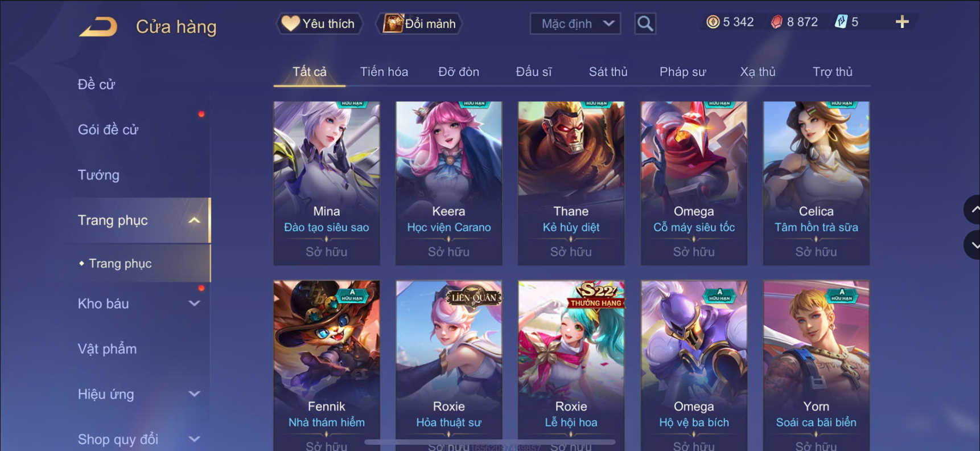The height and width of the screenshot is (451, 980).
Task: Open Mina Đào tạo siêu sao skin
Action: coord(327,183)
